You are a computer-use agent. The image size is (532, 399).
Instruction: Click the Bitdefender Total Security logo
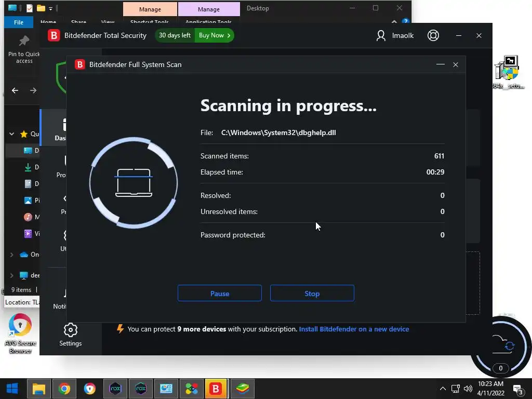pos(54,35)
